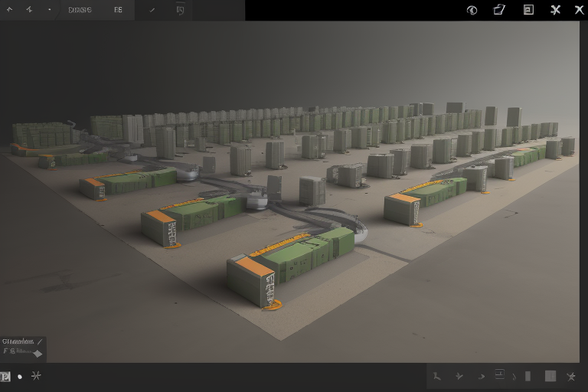The height and width of the screenshot is (392, 588).
Task: Click the boxed letter icon at bottom-left
Action: pos(5,377)
